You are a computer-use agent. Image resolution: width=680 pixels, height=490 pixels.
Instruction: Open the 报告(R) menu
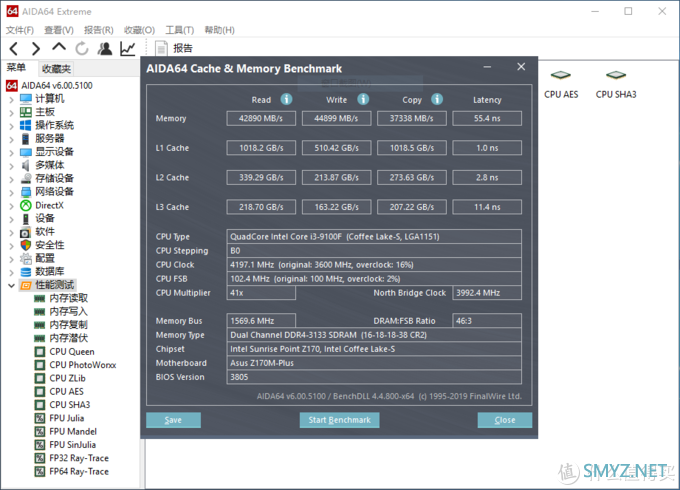coord(99,30)
